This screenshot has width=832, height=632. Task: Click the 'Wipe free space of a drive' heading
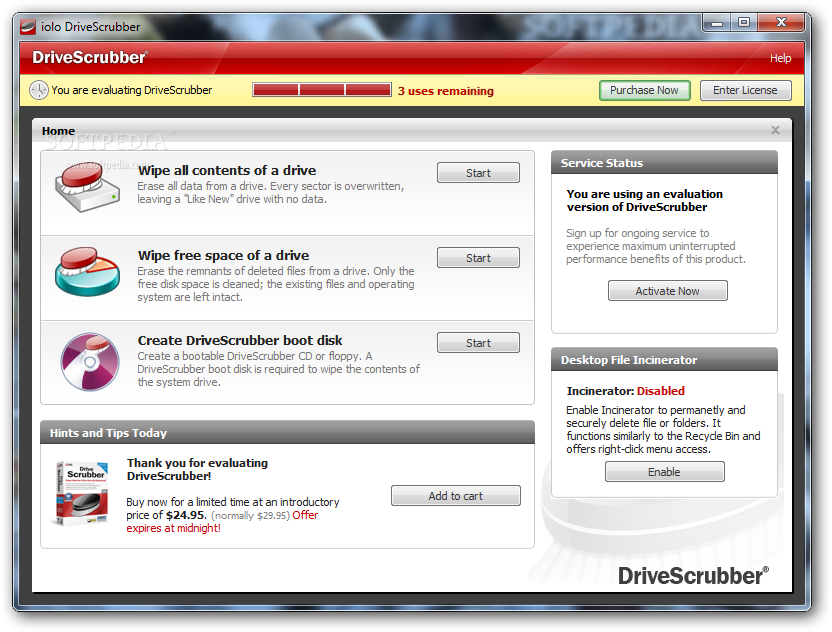point(223,255)
